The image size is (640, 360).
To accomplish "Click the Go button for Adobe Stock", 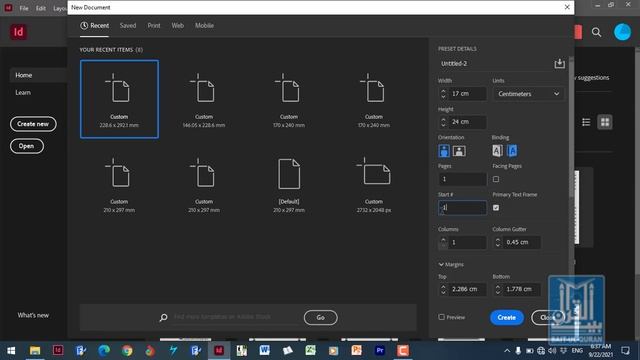I will click(x=320, y=317).
